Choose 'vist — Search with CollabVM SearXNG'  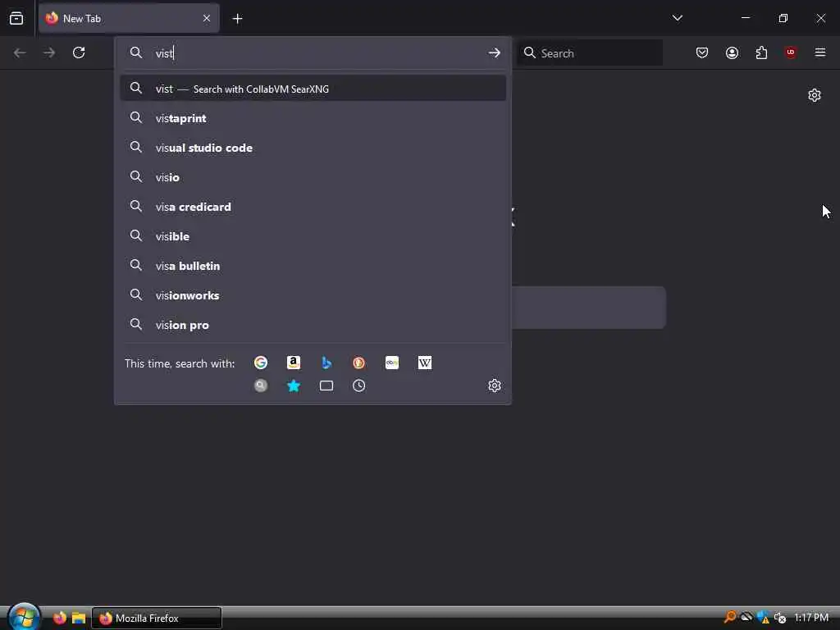coord(313,89)
